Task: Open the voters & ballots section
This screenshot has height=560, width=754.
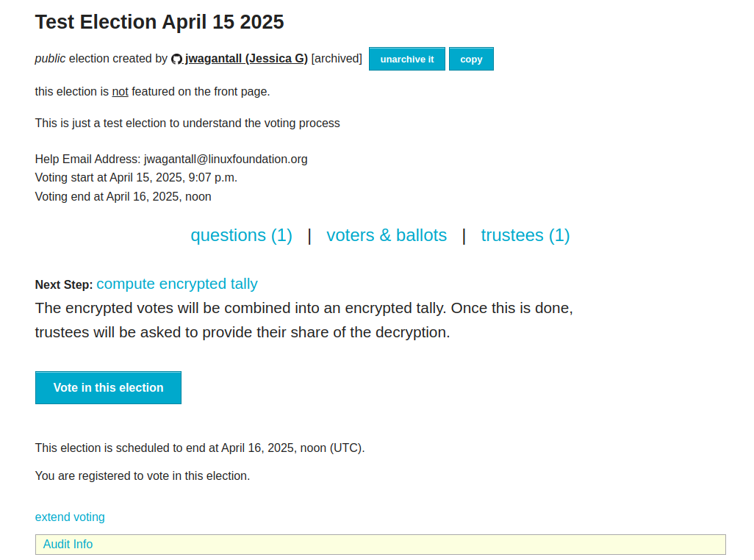Action: tap(387, 235)
